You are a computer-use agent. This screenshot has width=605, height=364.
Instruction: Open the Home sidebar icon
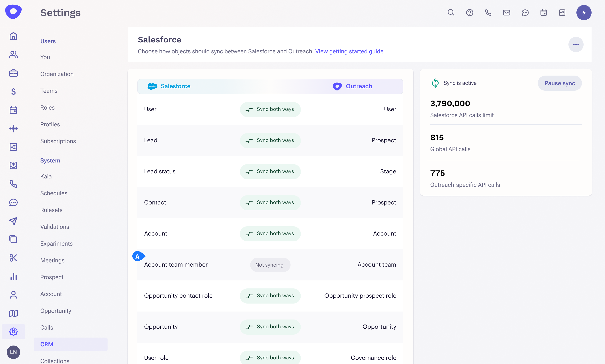coord(13,36)
